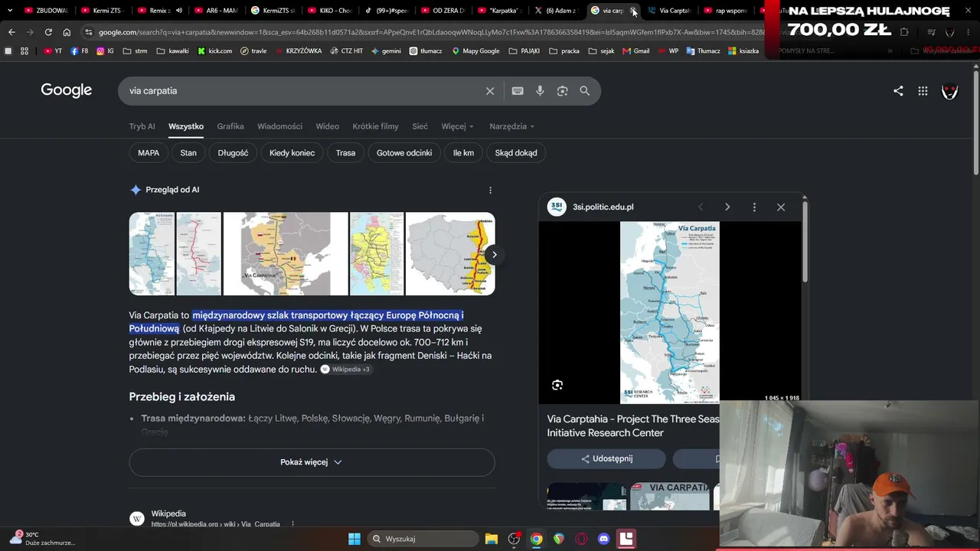
Task: Expand the Narzędzia tools dropdown
Action: click(x=512, y=126)
